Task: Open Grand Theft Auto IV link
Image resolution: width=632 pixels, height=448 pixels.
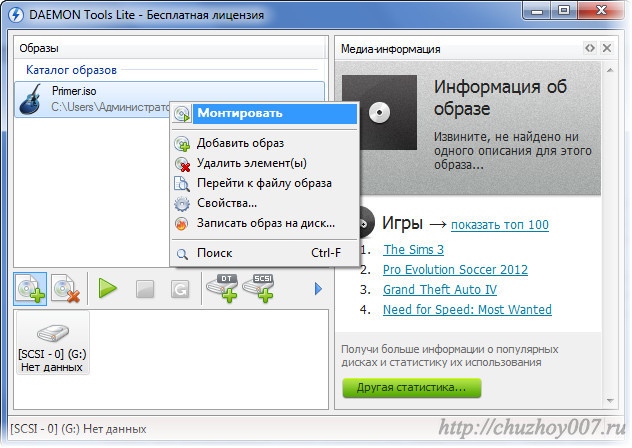Action: 440,290
